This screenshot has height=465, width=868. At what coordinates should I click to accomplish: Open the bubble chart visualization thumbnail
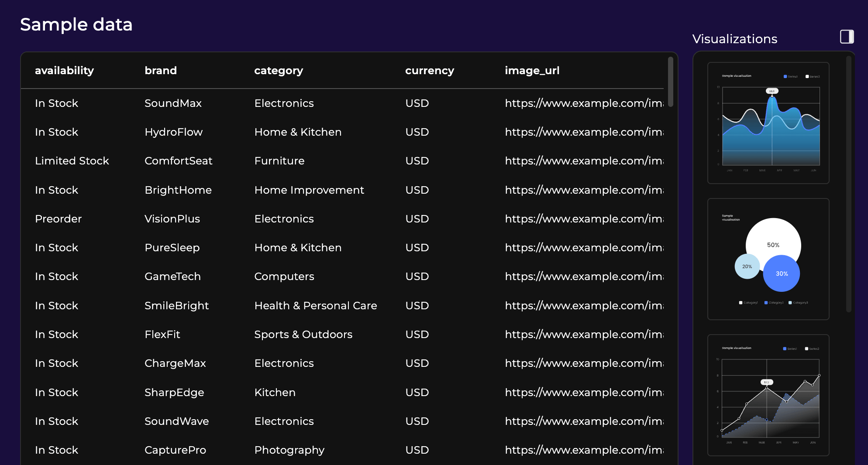tap(768, 259)
